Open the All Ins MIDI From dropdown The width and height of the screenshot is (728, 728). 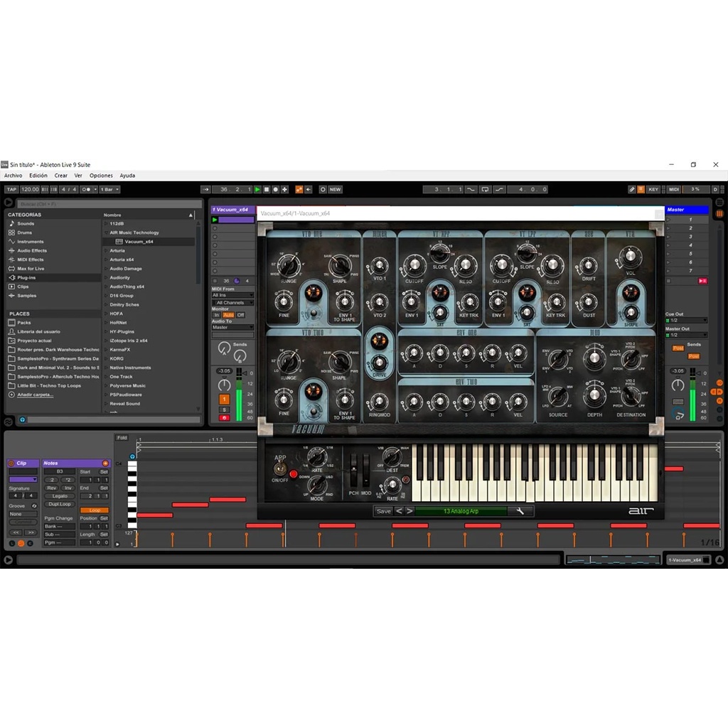[232, 295]
